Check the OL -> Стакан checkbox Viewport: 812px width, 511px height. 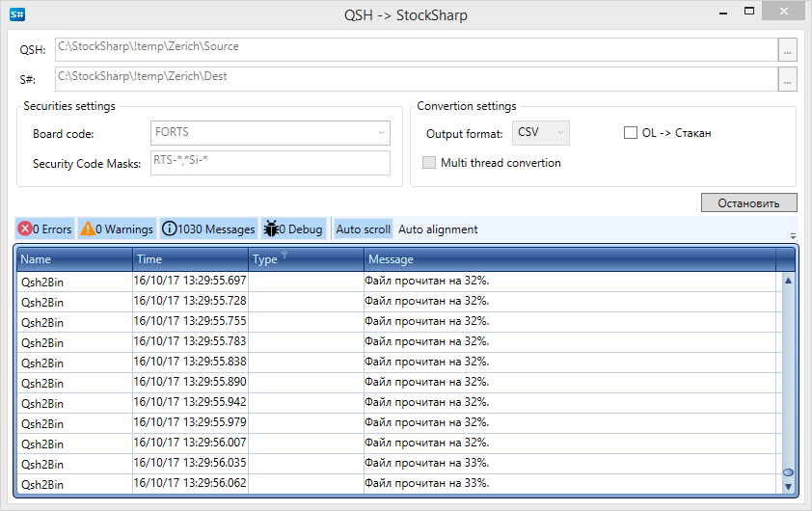pos(631,133)
